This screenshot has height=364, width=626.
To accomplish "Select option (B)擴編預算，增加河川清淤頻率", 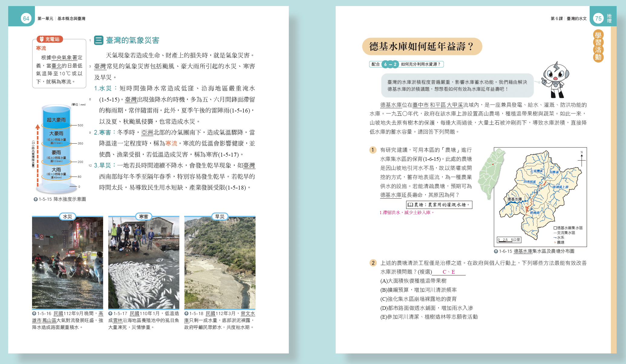I will pyautogui.click(x=419, y=290).
